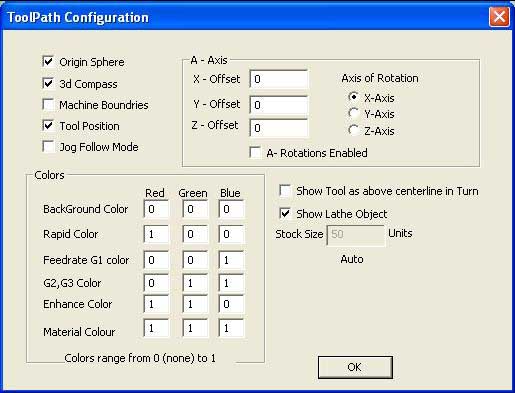
Task: Click Material Colour red value field
Action: [x=156, y=328]
